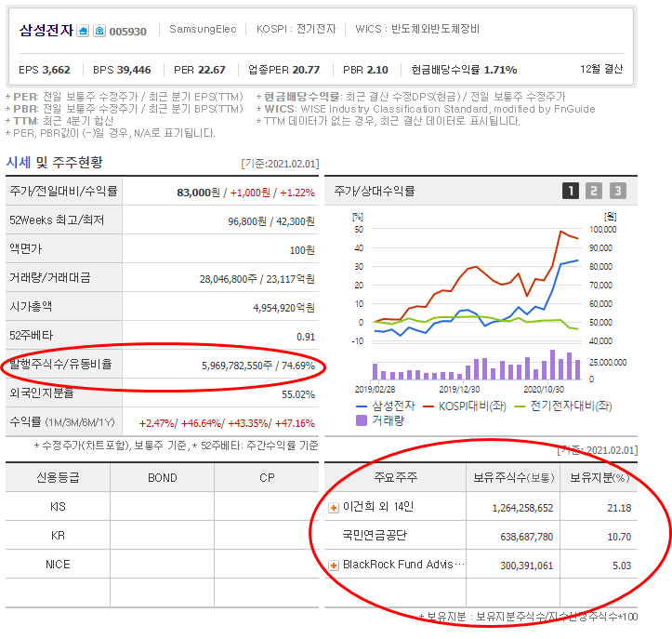Select the 2020/10/30 chart date label
672x639 pixels.
[x=544, y=390]
